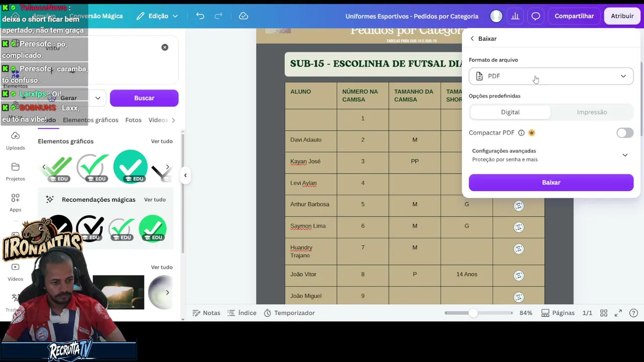
Task: Pick the solid green circle checkmark in Recomendações mágicas
Action: pos(152,228)
